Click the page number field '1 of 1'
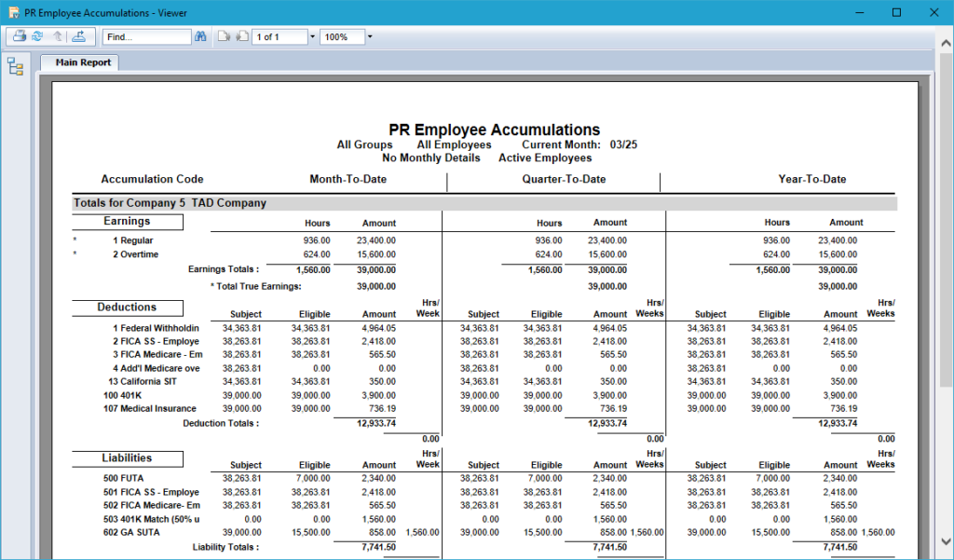The image size is (954, 560). 279,37
